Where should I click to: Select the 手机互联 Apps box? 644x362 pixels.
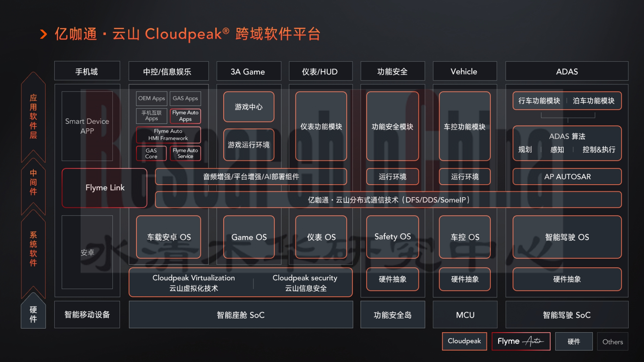[152, 116]
